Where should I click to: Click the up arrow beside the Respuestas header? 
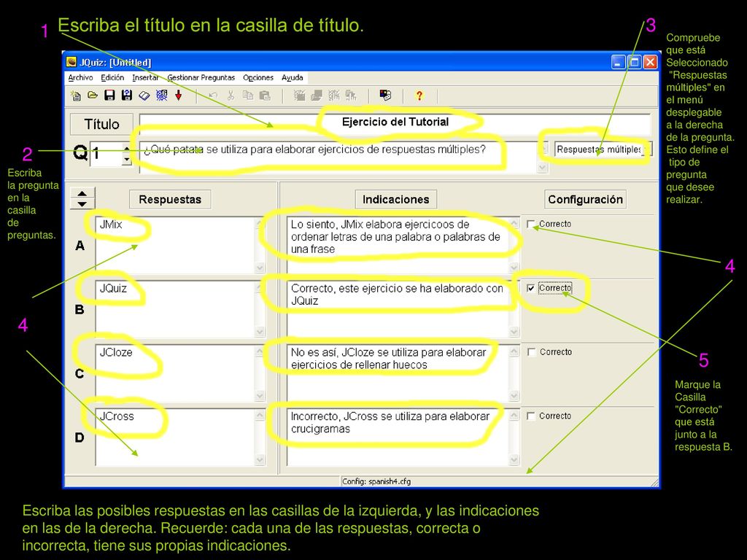pyautogui.click(x=82, y=193)
